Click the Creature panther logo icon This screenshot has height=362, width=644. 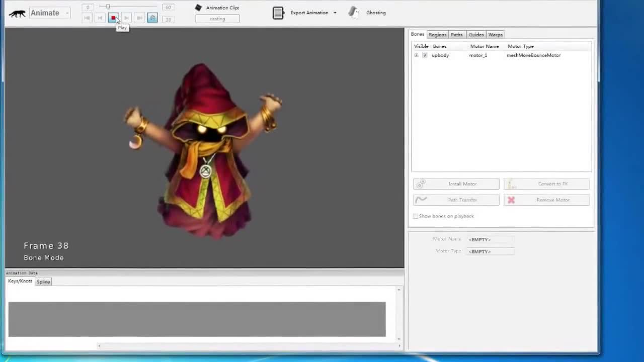(x=17, y=14)
